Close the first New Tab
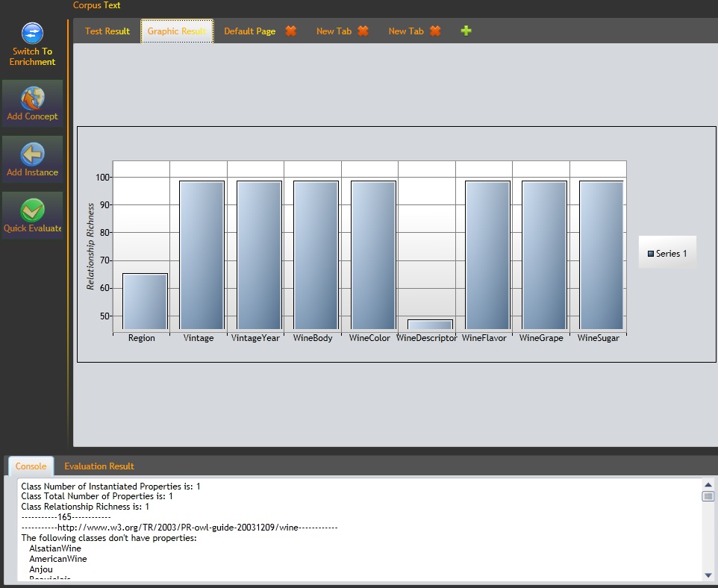 pos(363,31)
